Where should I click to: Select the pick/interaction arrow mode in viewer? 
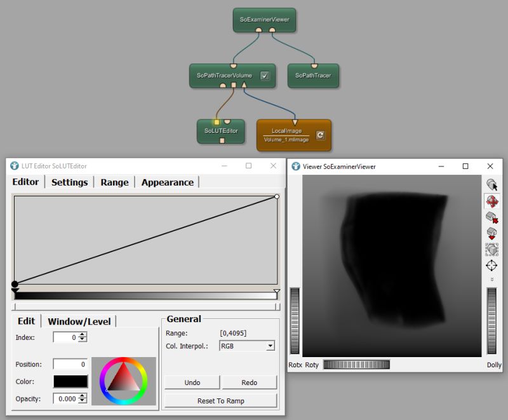point(493,185)
